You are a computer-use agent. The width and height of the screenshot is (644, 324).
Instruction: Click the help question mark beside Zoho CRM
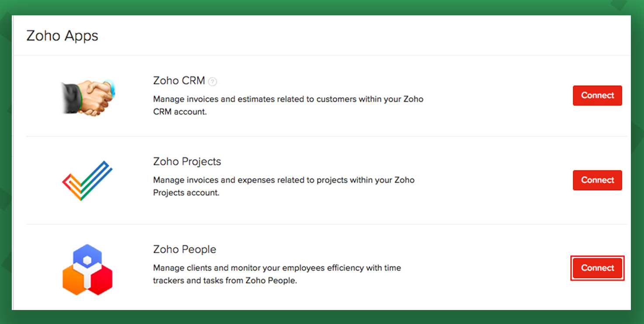click(x=212, y=81)
